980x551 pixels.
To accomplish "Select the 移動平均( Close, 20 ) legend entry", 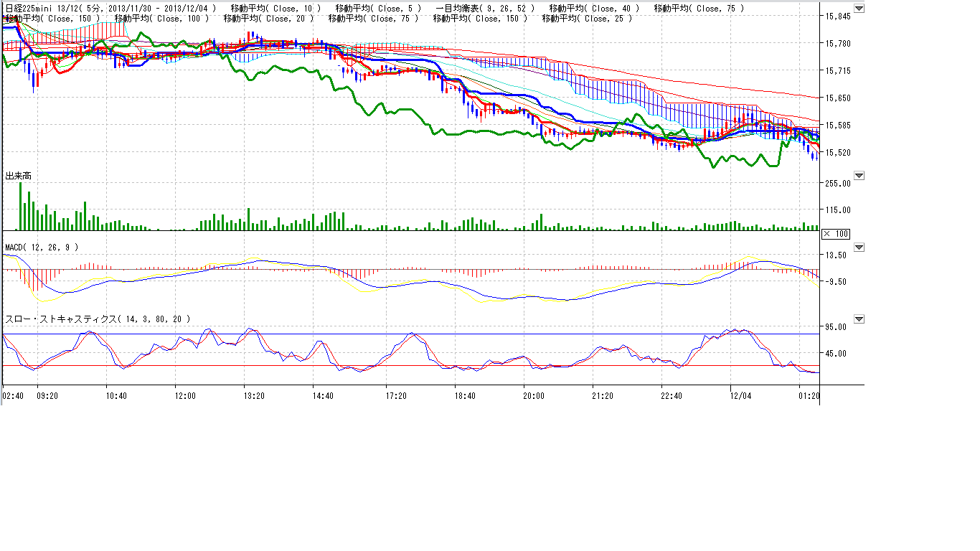I will point(266,19).
